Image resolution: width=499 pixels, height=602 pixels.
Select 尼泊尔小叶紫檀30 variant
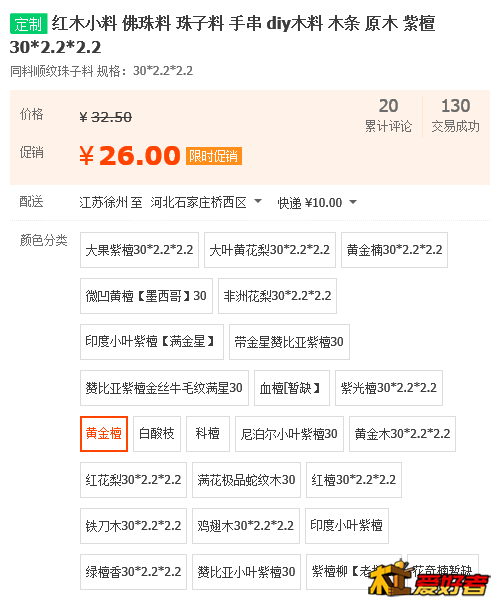click(x=289, y=434)
